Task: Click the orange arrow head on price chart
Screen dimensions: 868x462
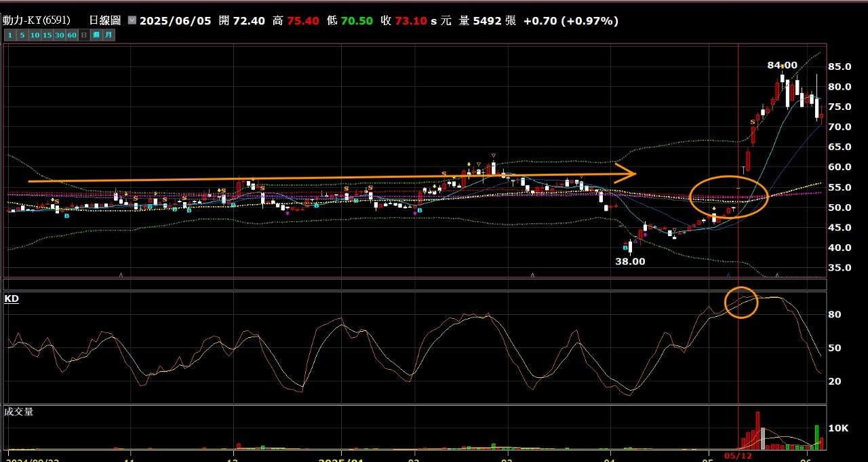Action: point(628,173)
